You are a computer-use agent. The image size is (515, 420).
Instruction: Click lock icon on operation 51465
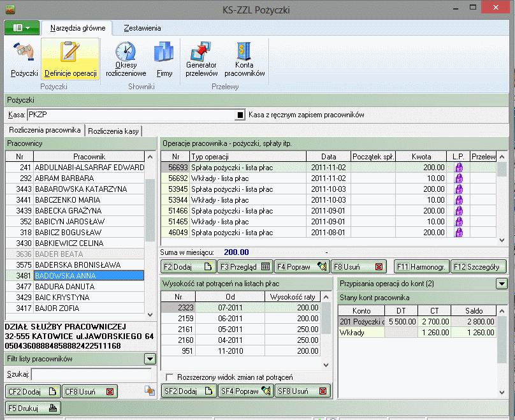[x=458, y=222]
